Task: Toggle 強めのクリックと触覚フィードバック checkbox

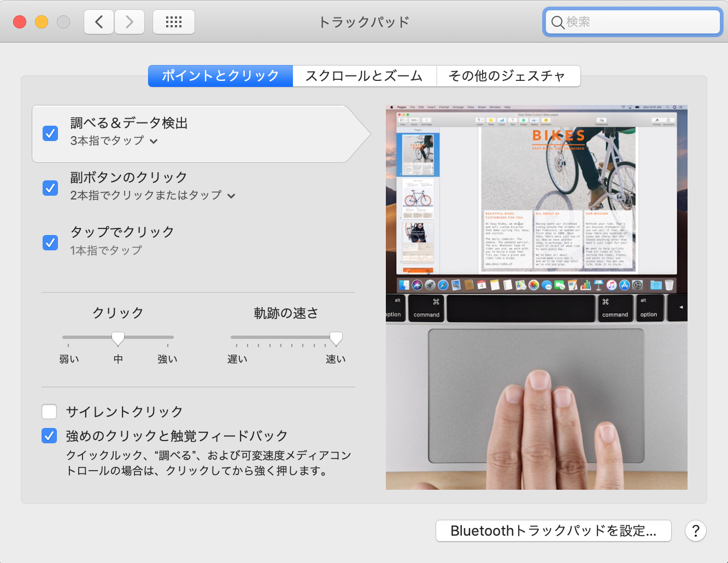Action: pyautogui.click(x=49, y=436)
